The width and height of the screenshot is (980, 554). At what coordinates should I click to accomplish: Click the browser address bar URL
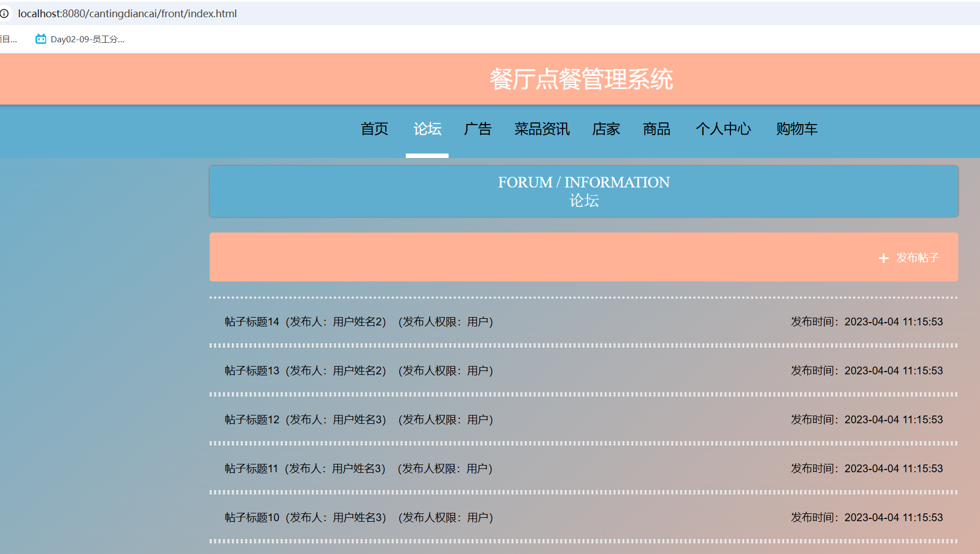[x=127, y=13]
